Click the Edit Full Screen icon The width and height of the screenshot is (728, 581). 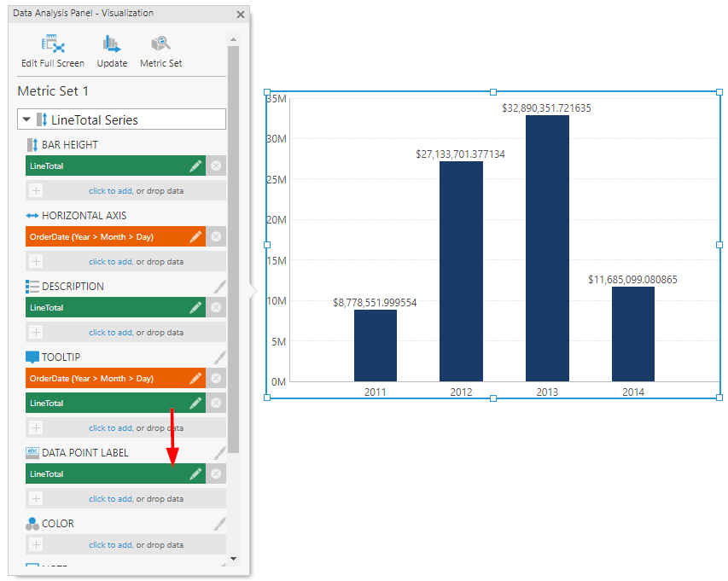[51, 49]
